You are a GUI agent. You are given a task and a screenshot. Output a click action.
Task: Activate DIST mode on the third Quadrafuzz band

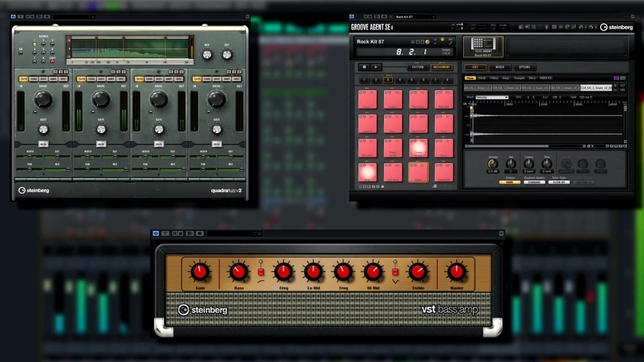click(158, 79)
